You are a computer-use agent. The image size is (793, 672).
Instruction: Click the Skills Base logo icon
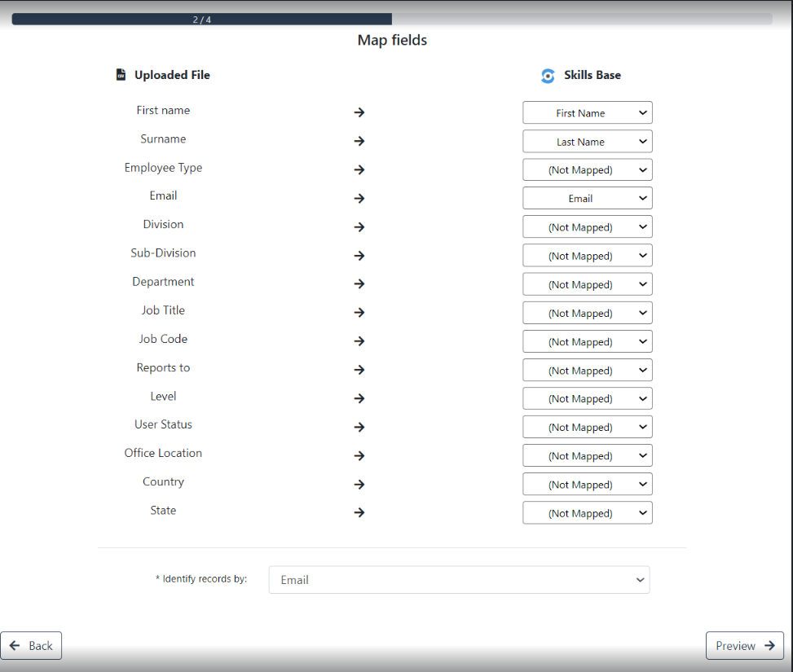point(548,76)
